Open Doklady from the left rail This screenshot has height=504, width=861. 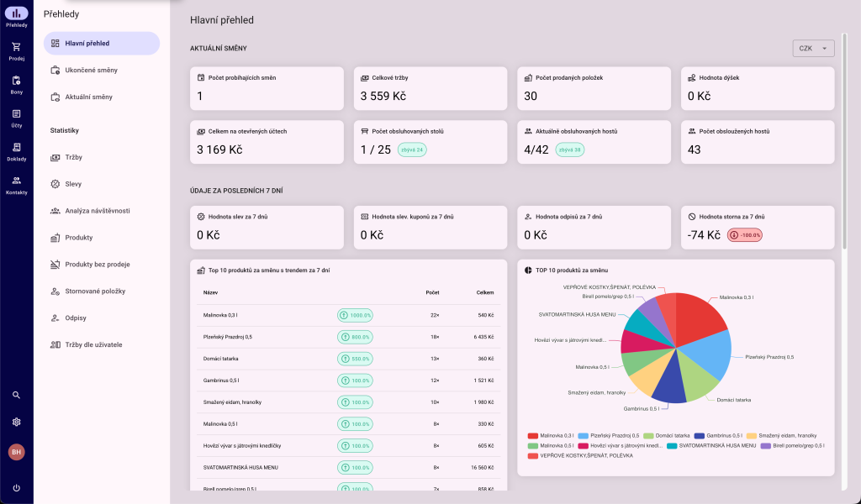pos(16,152)
